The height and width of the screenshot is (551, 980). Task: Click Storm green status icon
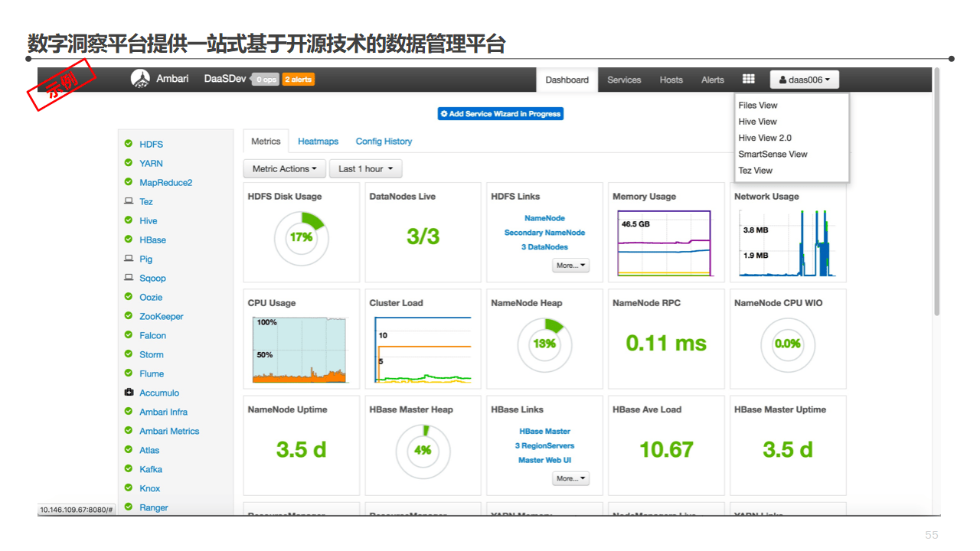pyautogui.click(x=129, y=354)
